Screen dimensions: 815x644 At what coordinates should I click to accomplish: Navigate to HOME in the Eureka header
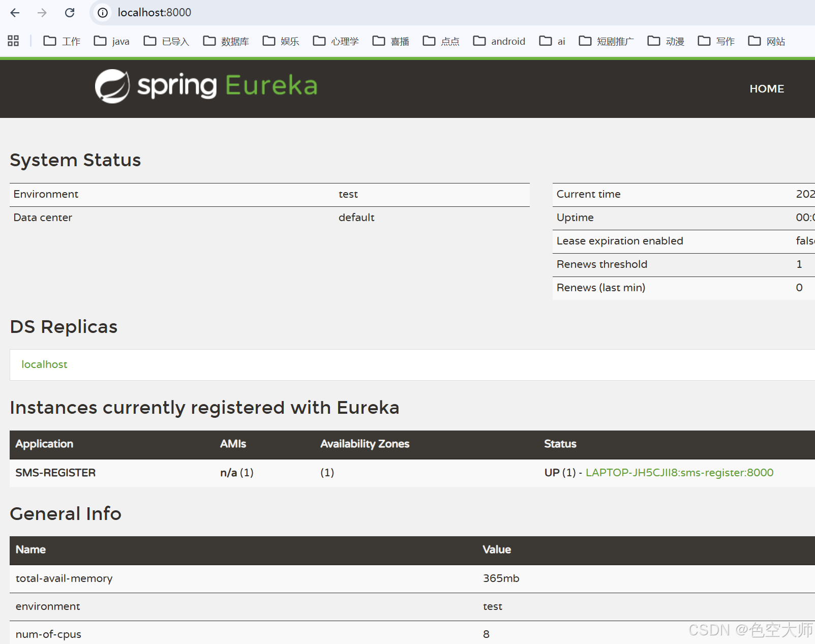[x=767, y=88]
